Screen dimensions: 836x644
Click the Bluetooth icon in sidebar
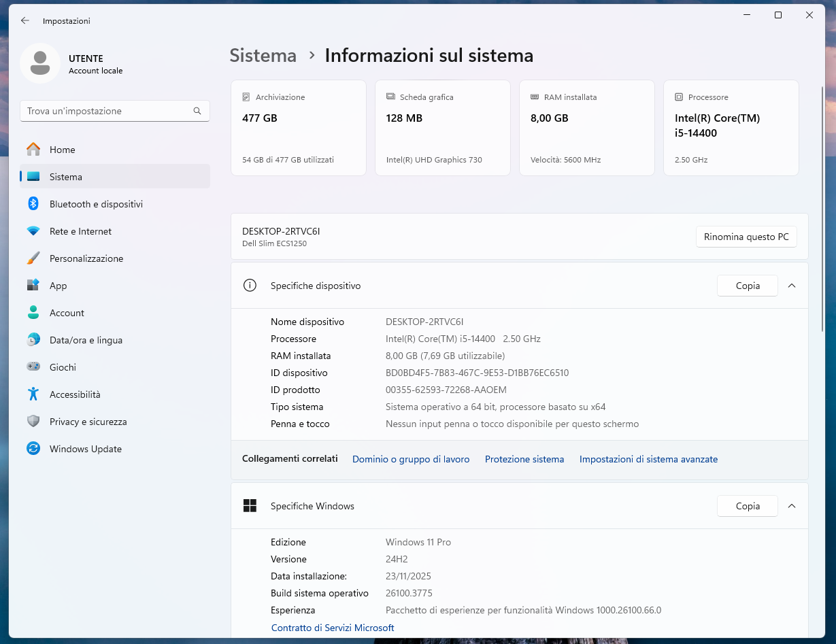(x=33, y=204)
